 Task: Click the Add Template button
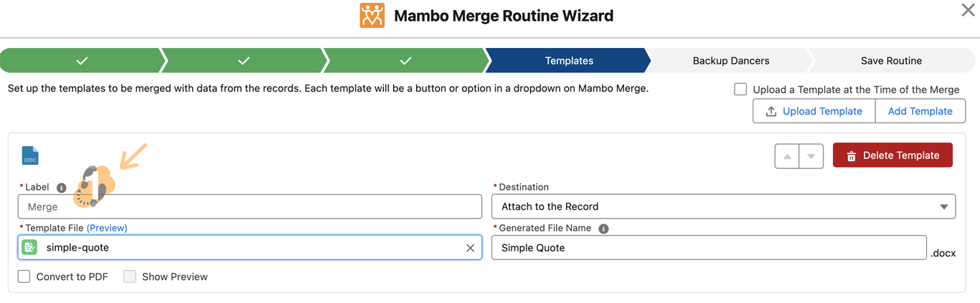pos(920,111)
